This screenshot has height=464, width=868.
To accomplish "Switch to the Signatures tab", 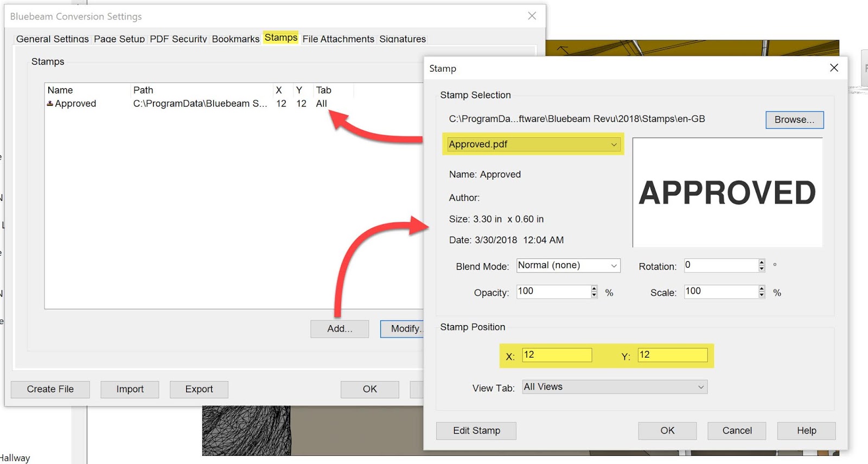I will 402,39.
